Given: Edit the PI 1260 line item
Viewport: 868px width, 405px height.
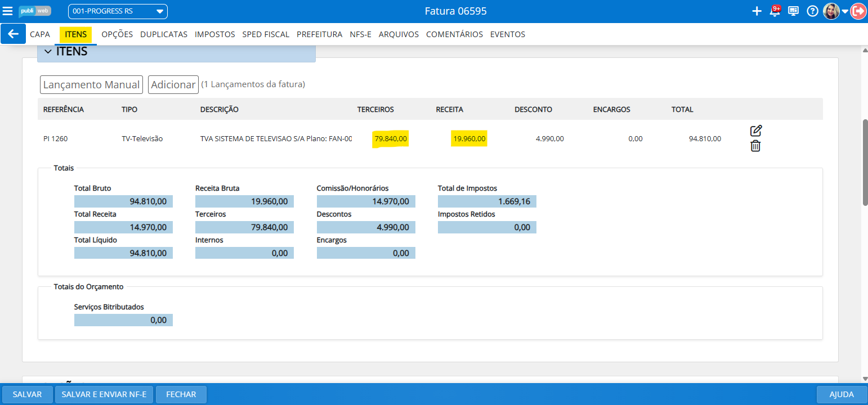Looking at the screenshot, I should click(756, 131).
